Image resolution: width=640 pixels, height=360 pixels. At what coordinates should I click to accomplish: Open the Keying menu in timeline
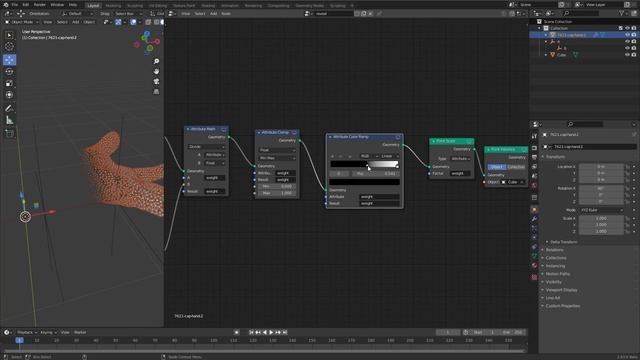click(x=48, y=333)
